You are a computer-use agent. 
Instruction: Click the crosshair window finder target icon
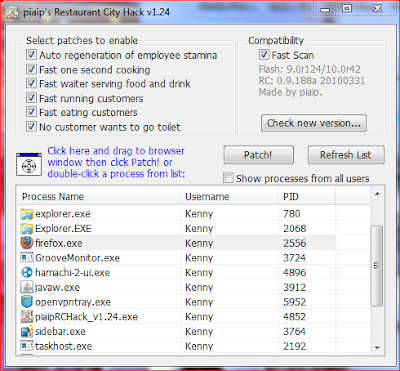tap(29, 165)
